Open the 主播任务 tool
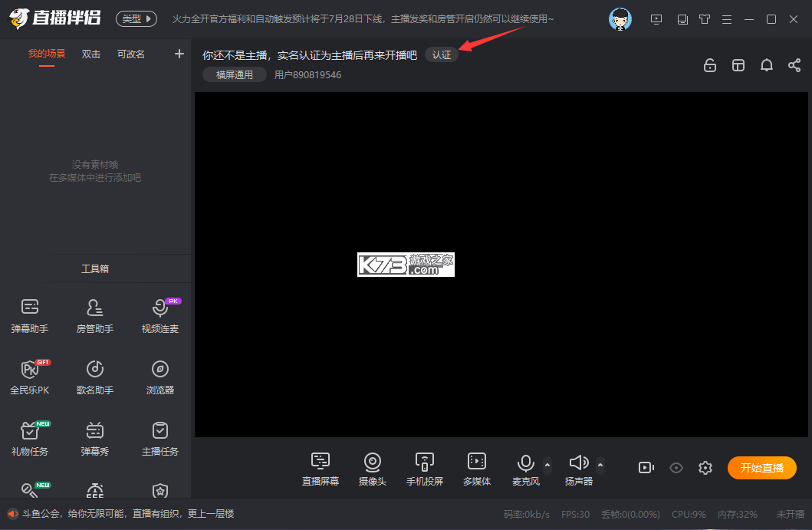 click(x=160, y=439)
